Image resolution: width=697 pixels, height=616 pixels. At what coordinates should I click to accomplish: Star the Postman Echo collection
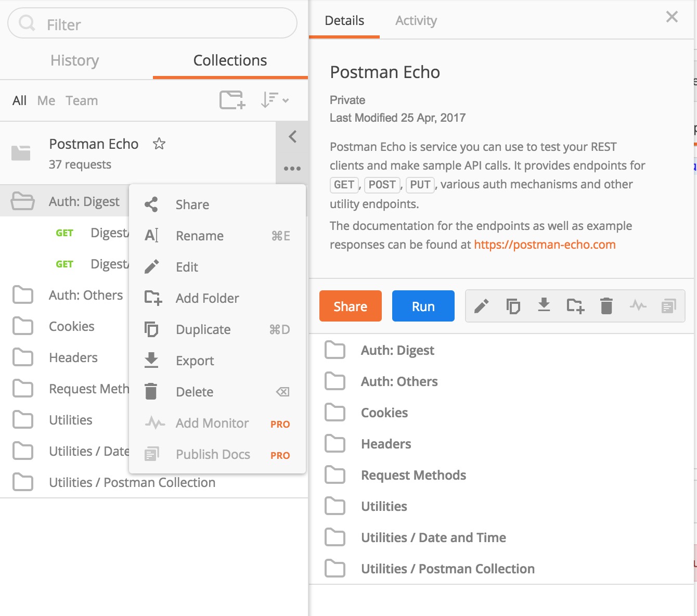click(x=159, y=144)
